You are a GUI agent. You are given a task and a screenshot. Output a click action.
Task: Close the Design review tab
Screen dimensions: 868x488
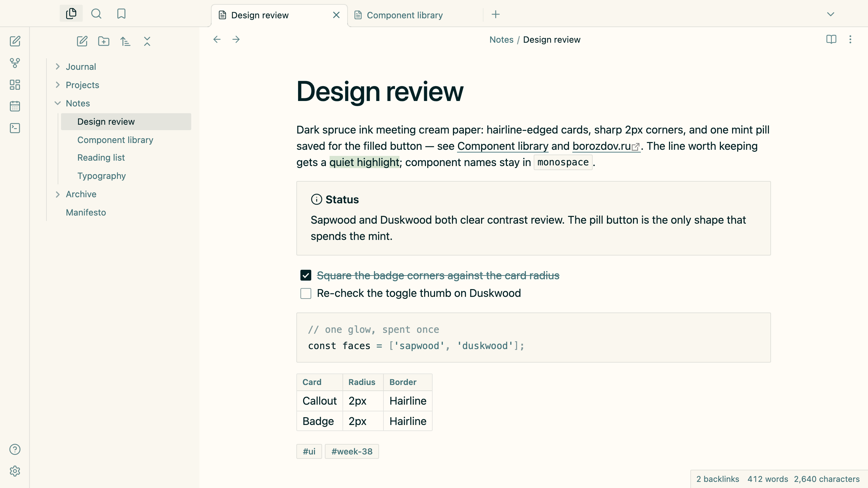[336, 15]
